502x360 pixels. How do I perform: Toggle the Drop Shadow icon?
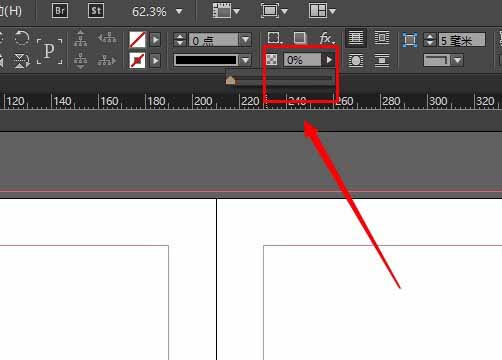[x=300, y=38]
